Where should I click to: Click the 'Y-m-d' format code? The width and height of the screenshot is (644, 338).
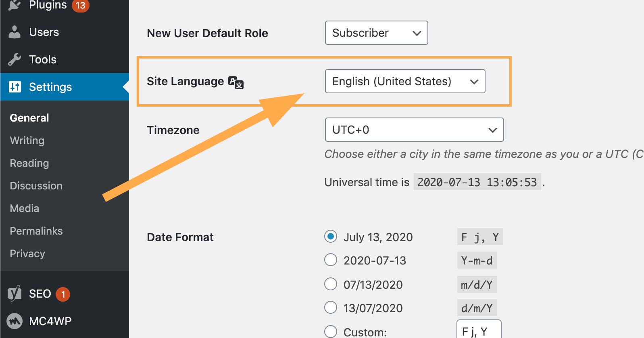coord(477,260)
